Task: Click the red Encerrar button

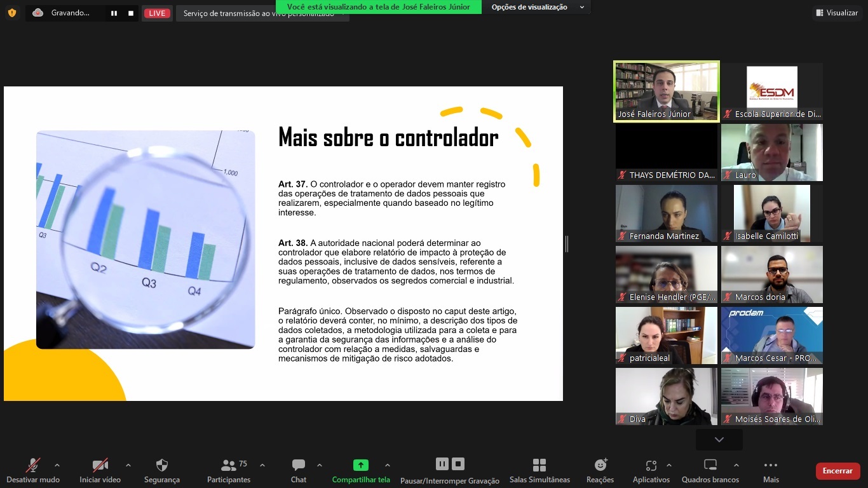Action: (838, 471)
